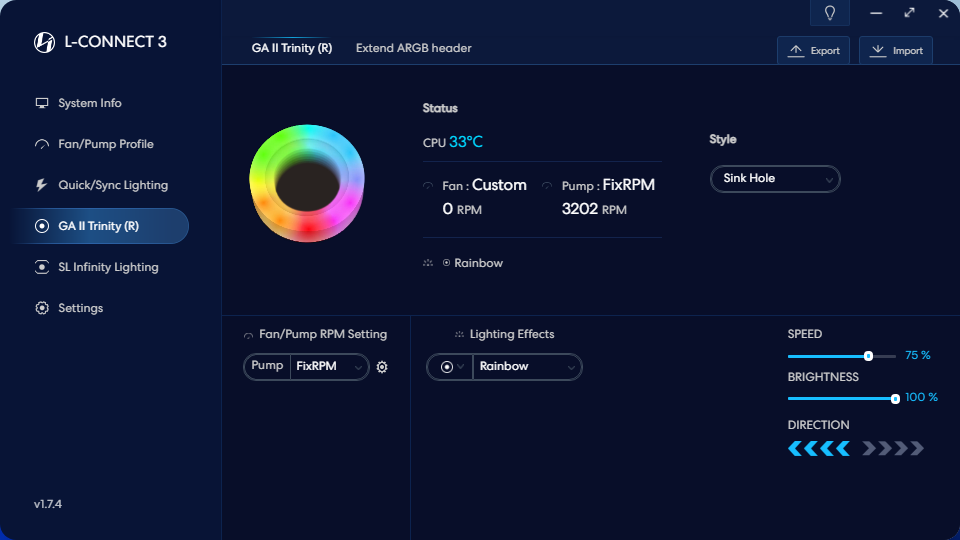Open Settings from the sidebar
The image size is (960, 540).
[x=80, y=308]
